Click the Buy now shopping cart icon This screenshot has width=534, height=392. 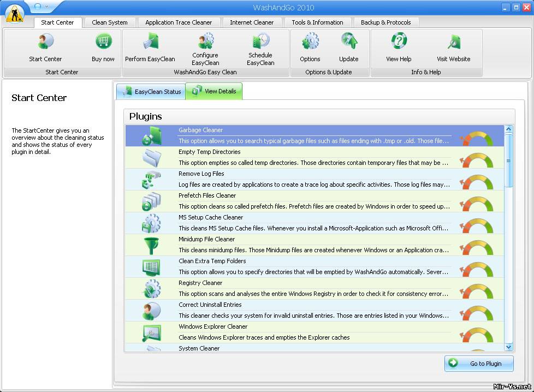point(103,41)
